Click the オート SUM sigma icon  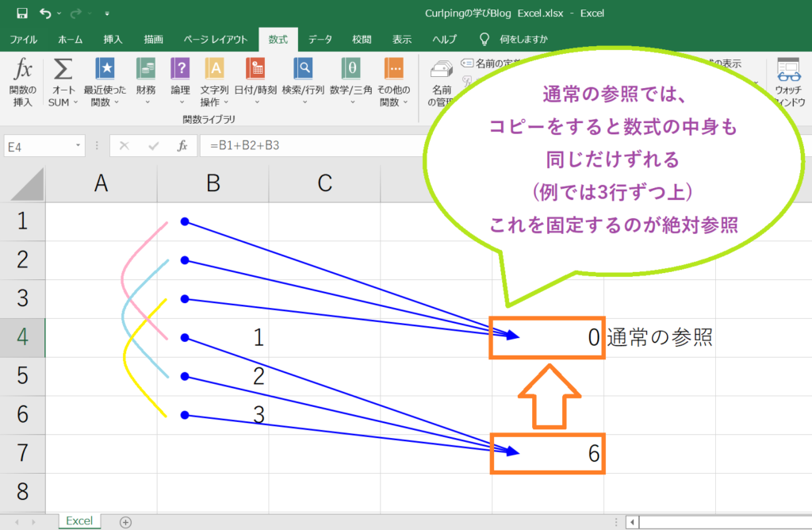click(63, 69)
